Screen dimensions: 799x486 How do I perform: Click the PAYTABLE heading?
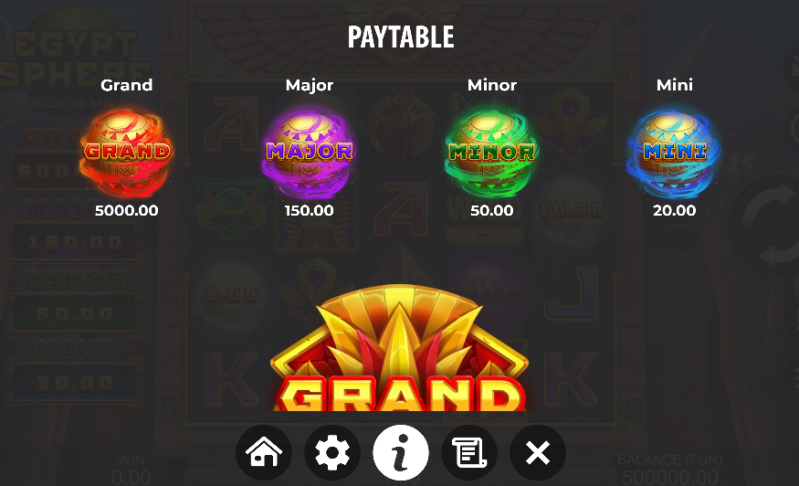coord(401,37)
